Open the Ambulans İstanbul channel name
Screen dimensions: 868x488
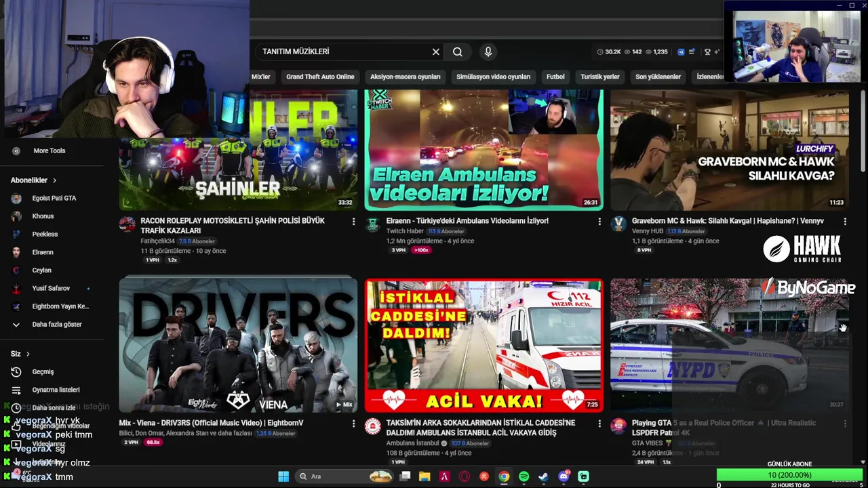pyautogui.click(x=412, y=443)
